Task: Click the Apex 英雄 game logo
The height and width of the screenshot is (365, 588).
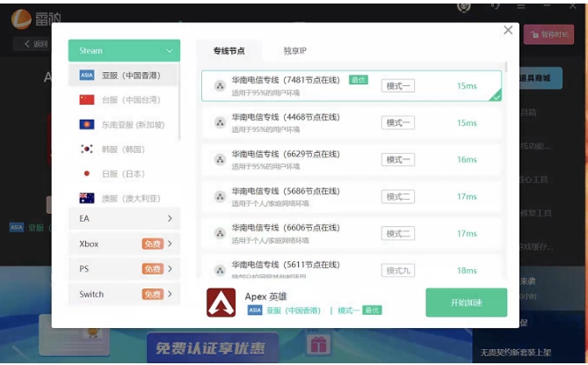Action: point(221,303)
